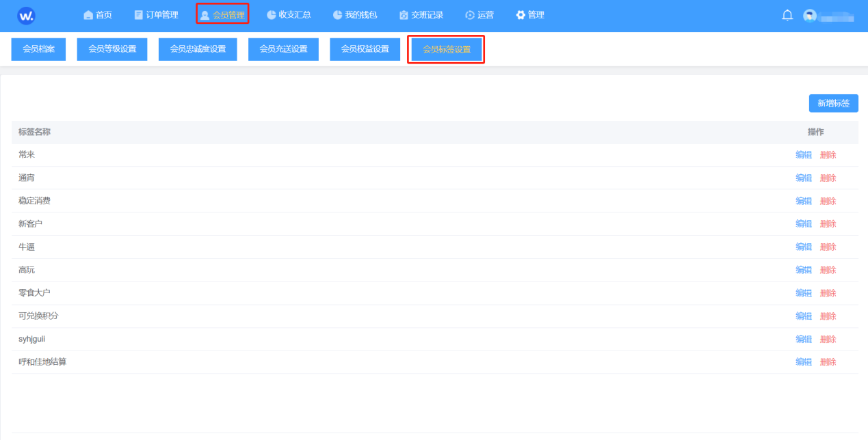Viewport: 868px width, 440px height.
Task: Select the 零食大户 tag name
Action: coord(34,292)
